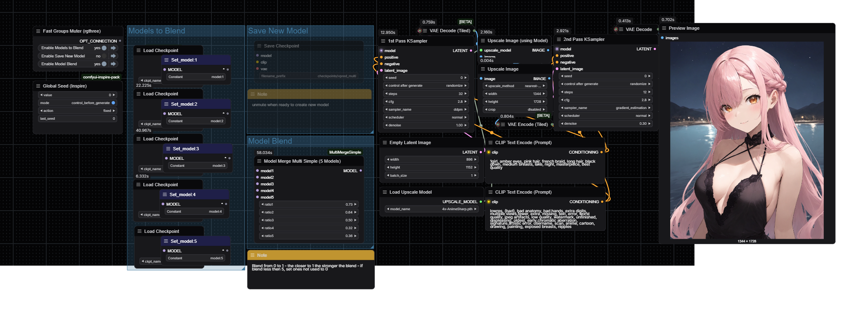This screenshot has height=332, width=868.
Task: Click the Global Seed (Inspire) node menu icon
Action: [38, 86]
